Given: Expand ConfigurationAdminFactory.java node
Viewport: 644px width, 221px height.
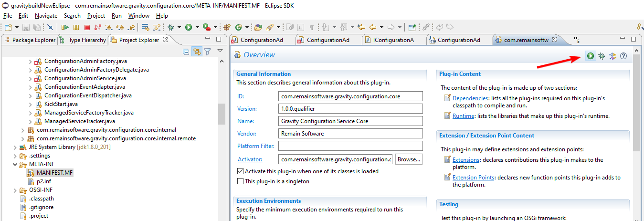Looking at the screenshot, I should [31, 61].
